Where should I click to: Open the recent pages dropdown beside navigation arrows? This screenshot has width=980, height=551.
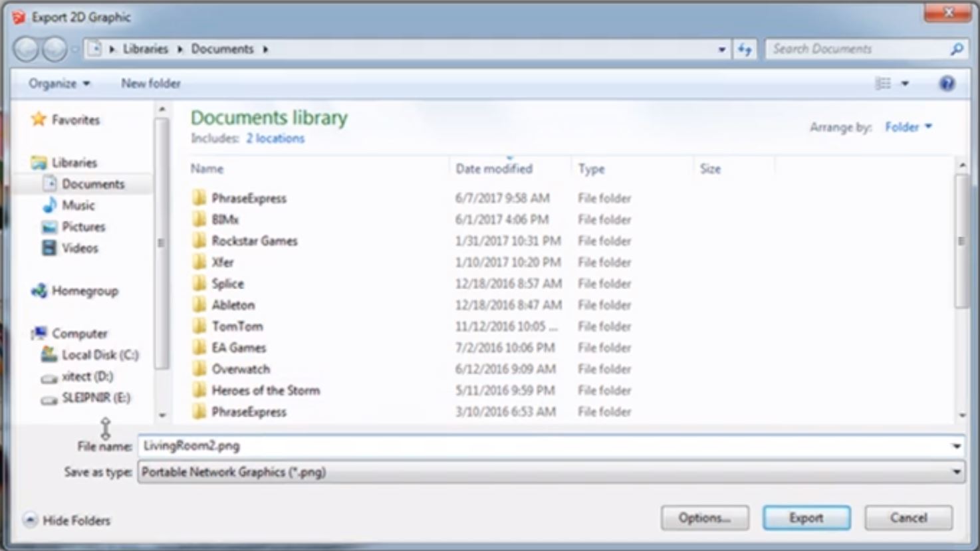tap(75, 49)
